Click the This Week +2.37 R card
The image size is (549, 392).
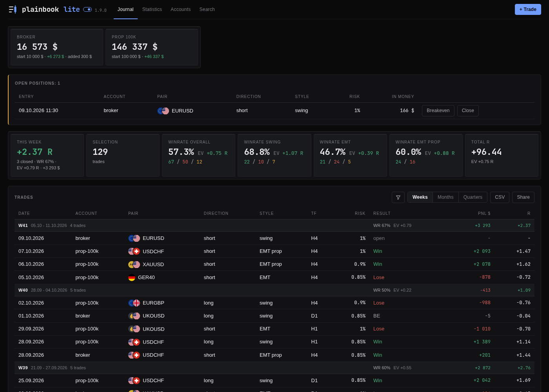[47, 155]
